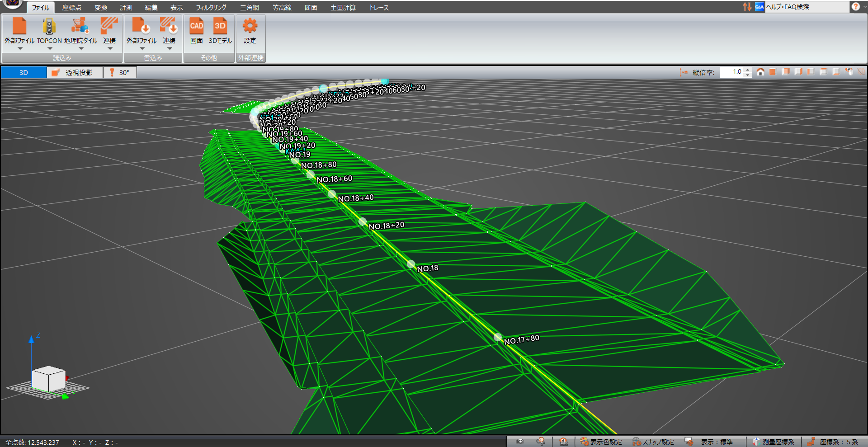Toggle the AUTO mode icon in status bar

[x=563, y=442]
